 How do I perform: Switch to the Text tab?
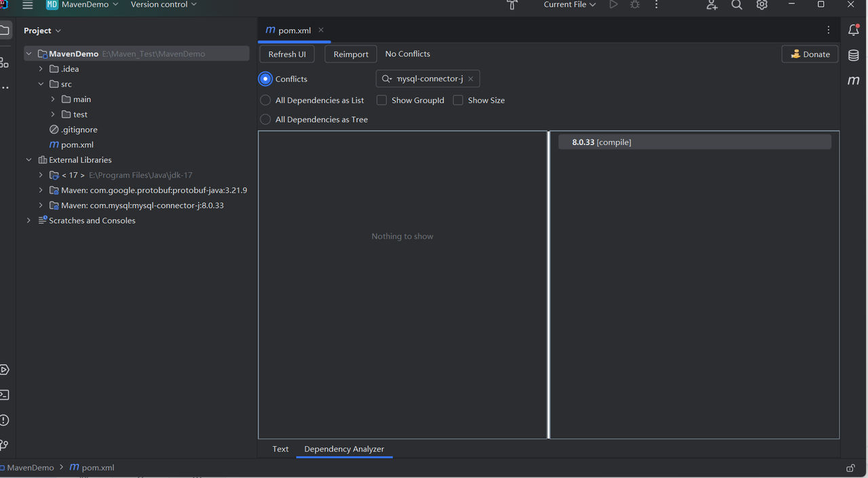click(x=280, y=449)
